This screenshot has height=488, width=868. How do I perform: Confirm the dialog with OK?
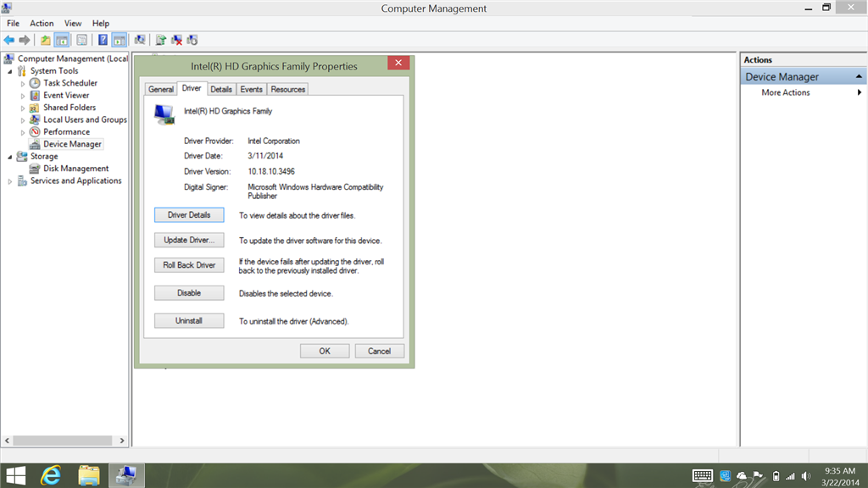pos(325,351)
